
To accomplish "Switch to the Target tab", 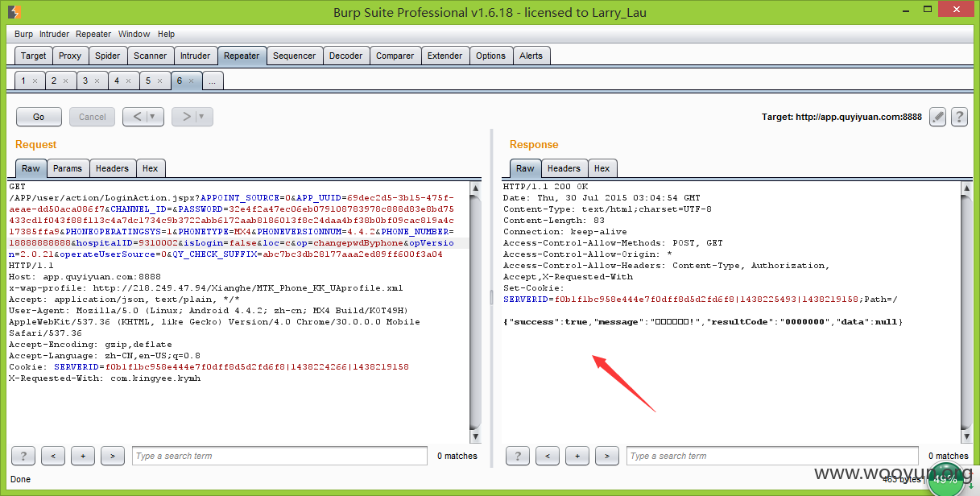I will (34, 56).
